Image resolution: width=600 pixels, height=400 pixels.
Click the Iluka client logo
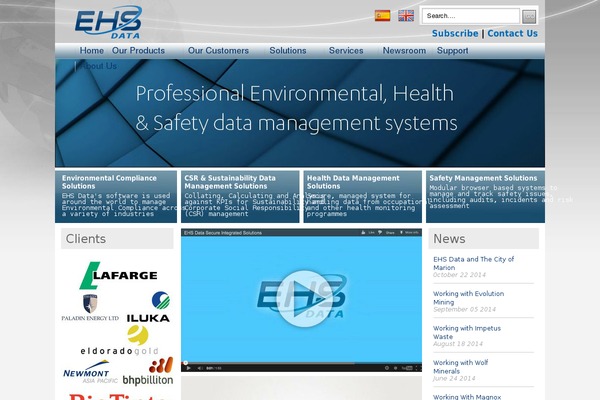(148, 307)
